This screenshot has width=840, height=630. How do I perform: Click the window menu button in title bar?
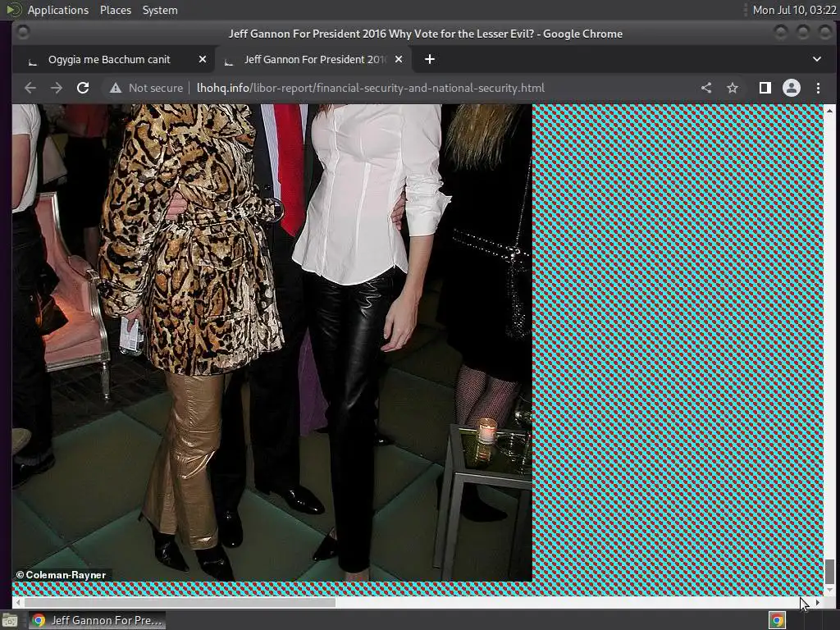click(22, 33)
